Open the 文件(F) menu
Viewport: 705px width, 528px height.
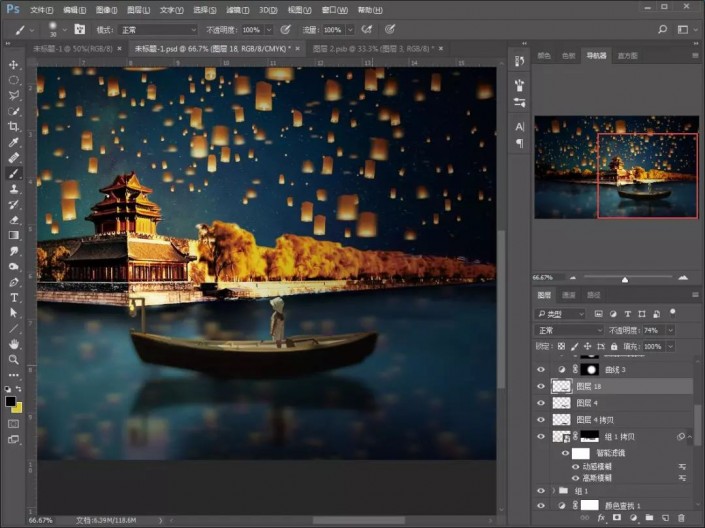42,10
